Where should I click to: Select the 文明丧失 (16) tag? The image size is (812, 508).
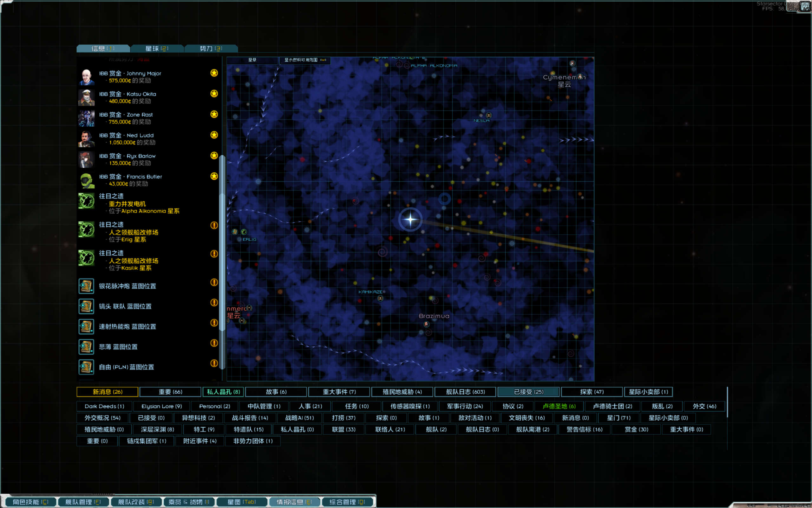(527, 418)
